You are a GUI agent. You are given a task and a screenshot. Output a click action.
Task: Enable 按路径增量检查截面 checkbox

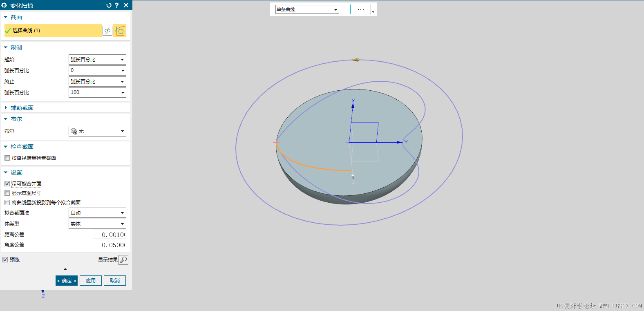tap(7, 158)
